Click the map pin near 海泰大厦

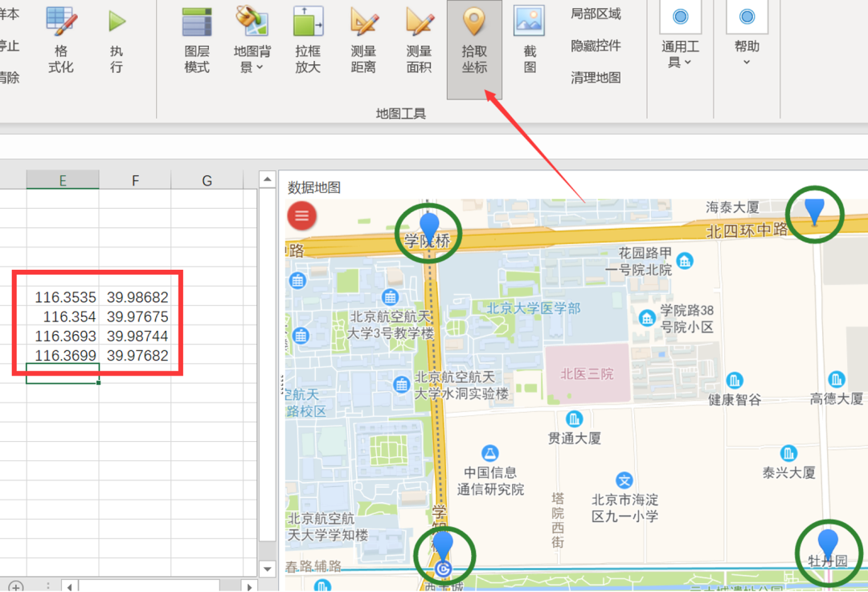[x=814, y=211]
